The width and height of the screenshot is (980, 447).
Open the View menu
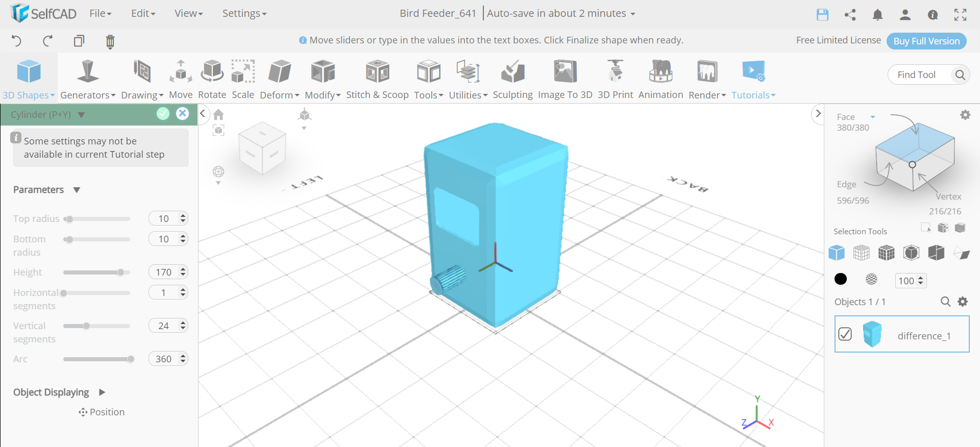click(x=188, y=13)
